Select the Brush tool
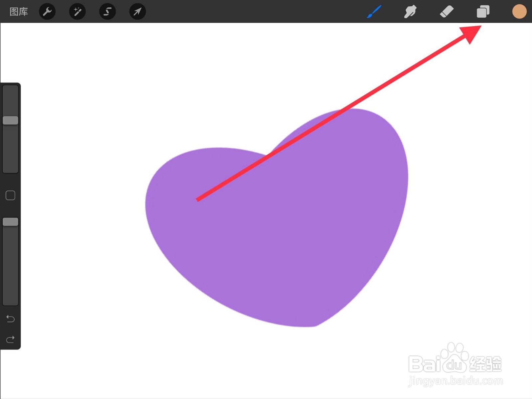The image size is (532, 399). click(374, 12)
